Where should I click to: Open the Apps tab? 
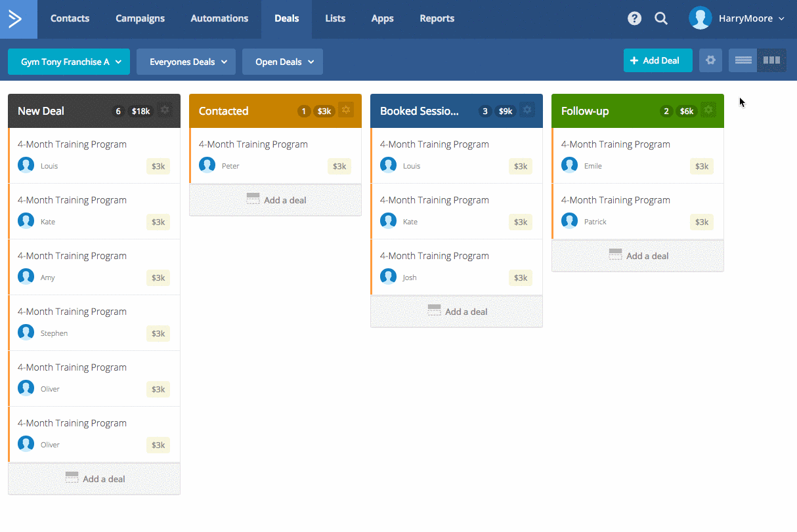(382, 18)
